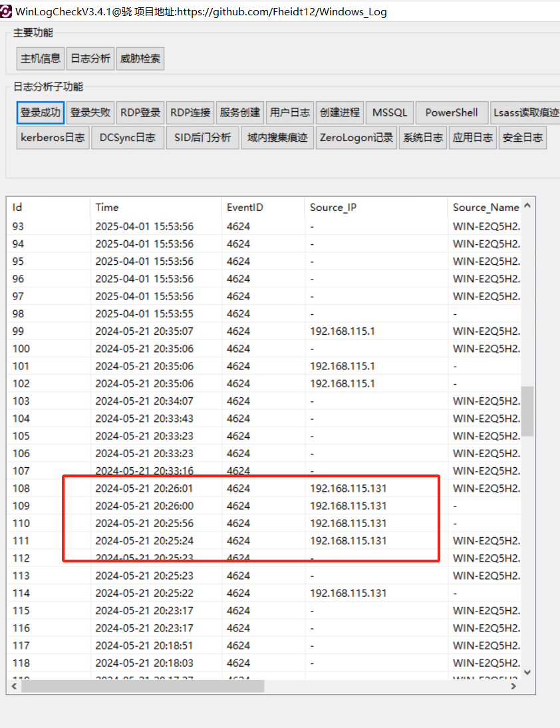Click EventID 4624 in row 100
The height and width of the screenshot is (728, 560).
pyautogui.click(x=239, y=349)
